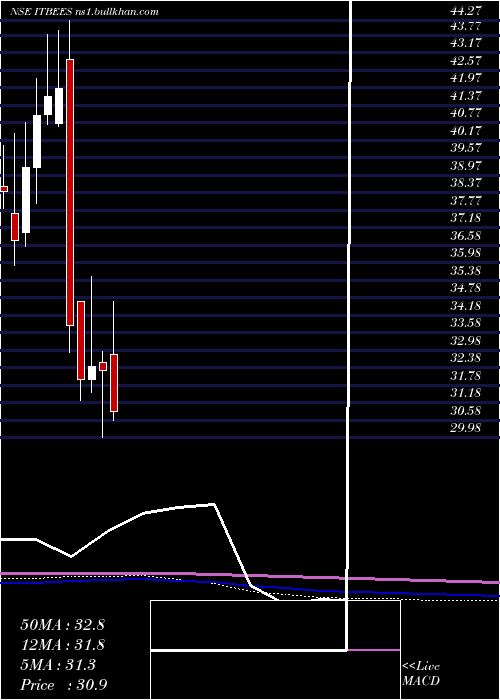
Task: Click the 40.77 price axis label
Action: 466,113
